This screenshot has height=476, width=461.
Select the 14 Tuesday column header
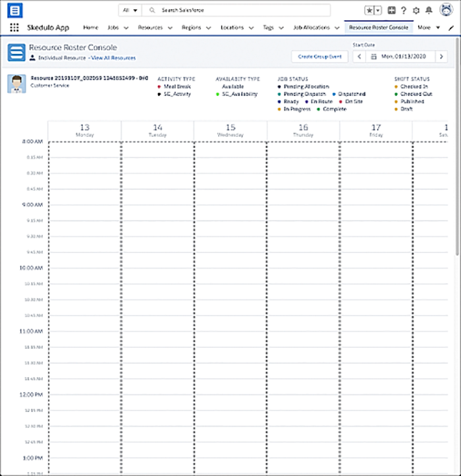pos(157,130)
